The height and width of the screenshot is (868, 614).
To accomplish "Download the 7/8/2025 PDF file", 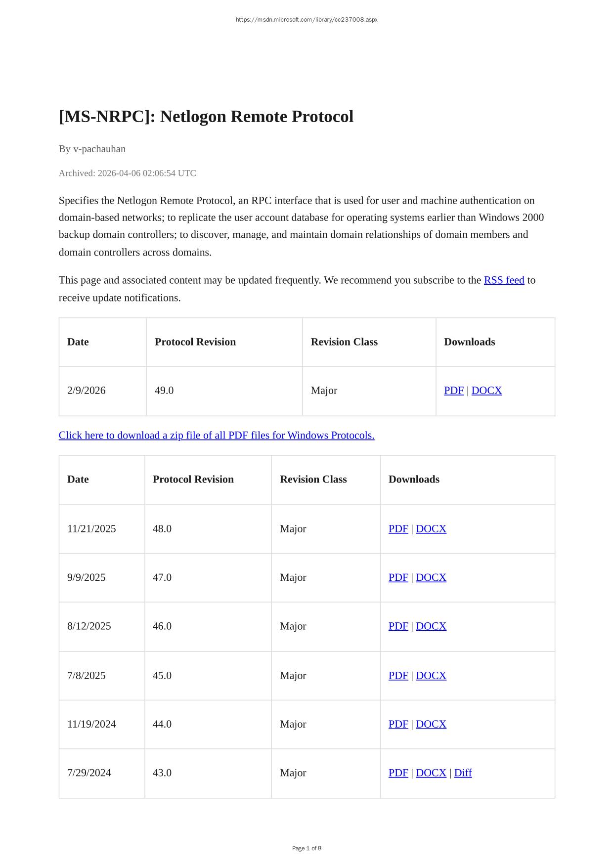I will click(x=398, y=676).
